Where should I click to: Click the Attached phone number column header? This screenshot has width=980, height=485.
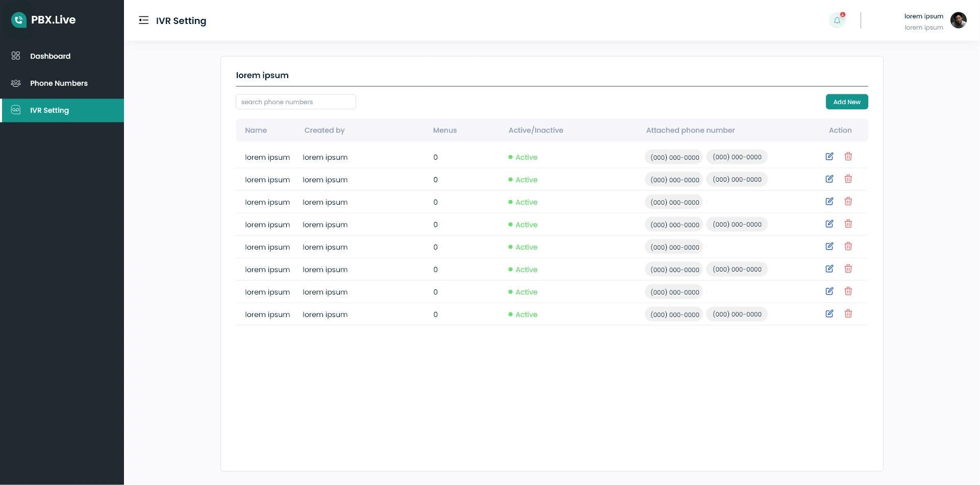pyautogui.click(x=690, y=130)
